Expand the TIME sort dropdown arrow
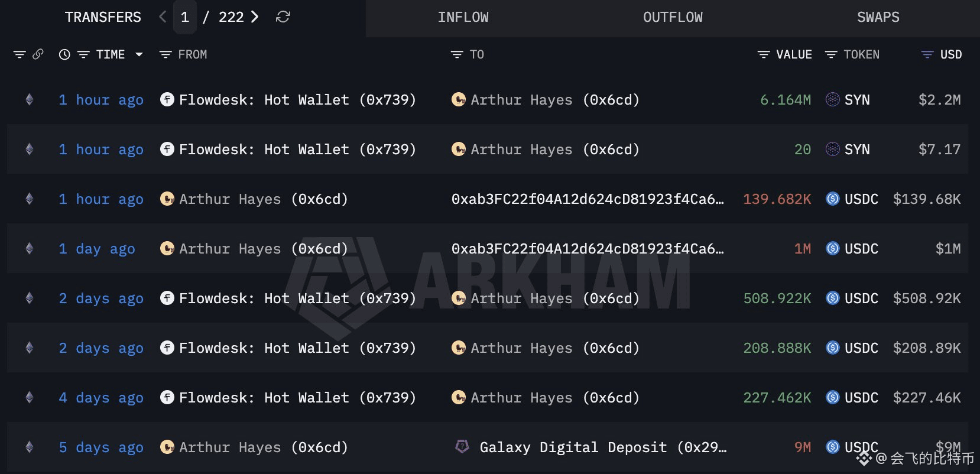Screen dimensions: 980x474 click(139, 54)
